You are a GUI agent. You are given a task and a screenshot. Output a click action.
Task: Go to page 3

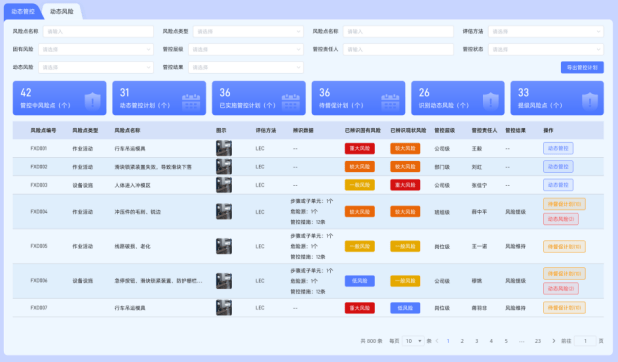(477, 341)
